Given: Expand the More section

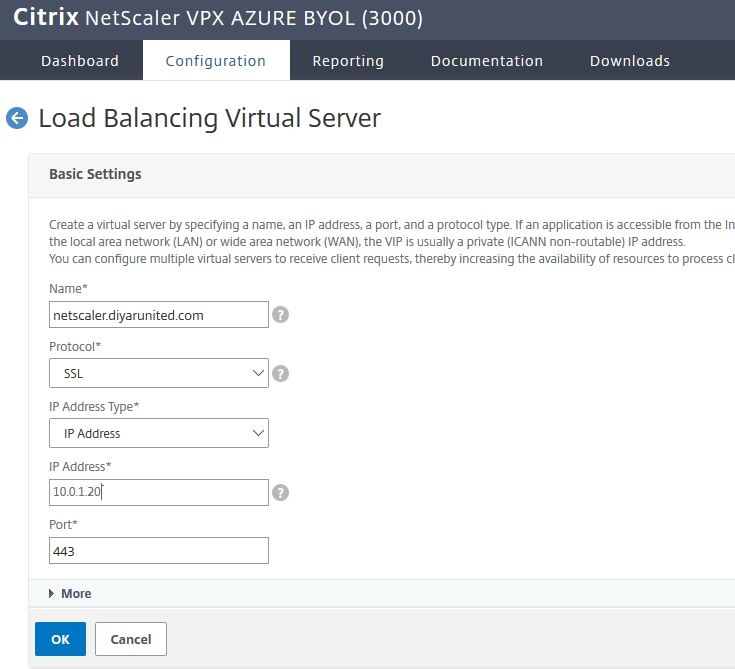Looking at the screenshot, I should (70, 594).
